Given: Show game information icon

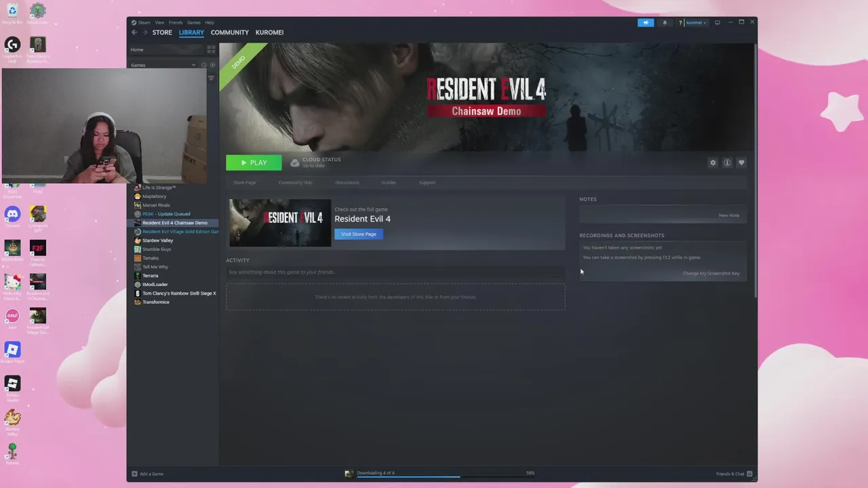Looking at the screenshot, I should tap(727, 163).
